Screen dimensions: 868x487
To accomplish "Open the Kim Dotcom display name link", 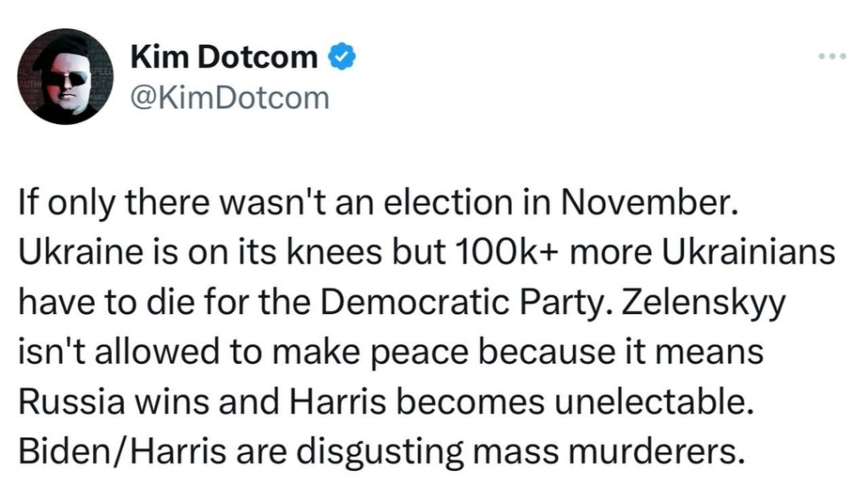I will (x=224, y=57).
